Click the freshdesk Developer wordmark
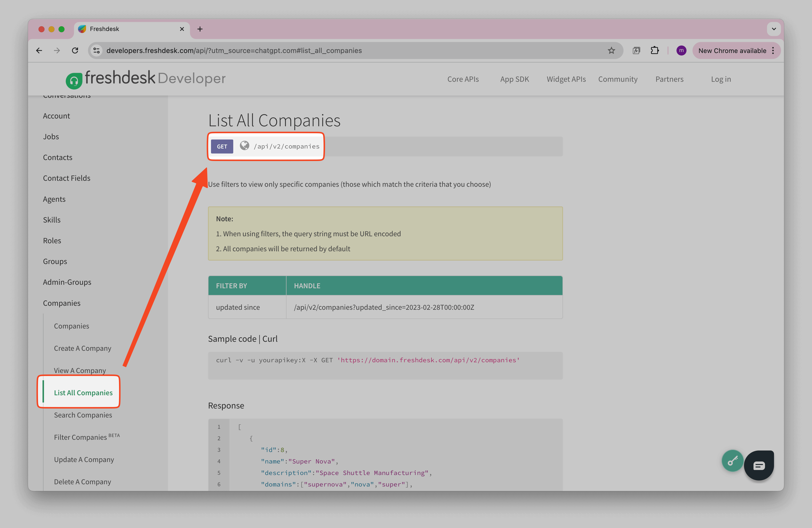The image size is (812, 528). coord(155,78)
